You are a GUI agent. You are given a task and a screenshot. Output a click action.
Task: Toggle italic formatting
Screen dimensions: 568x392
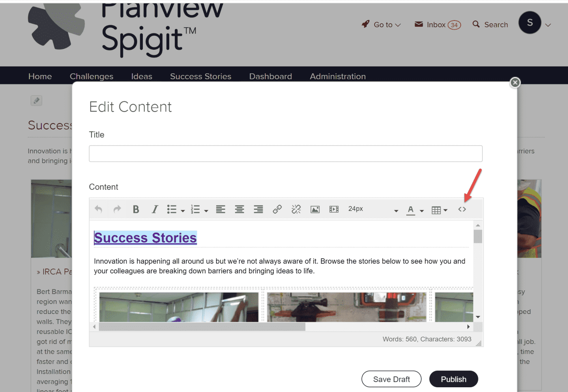(x=155, y=209)
